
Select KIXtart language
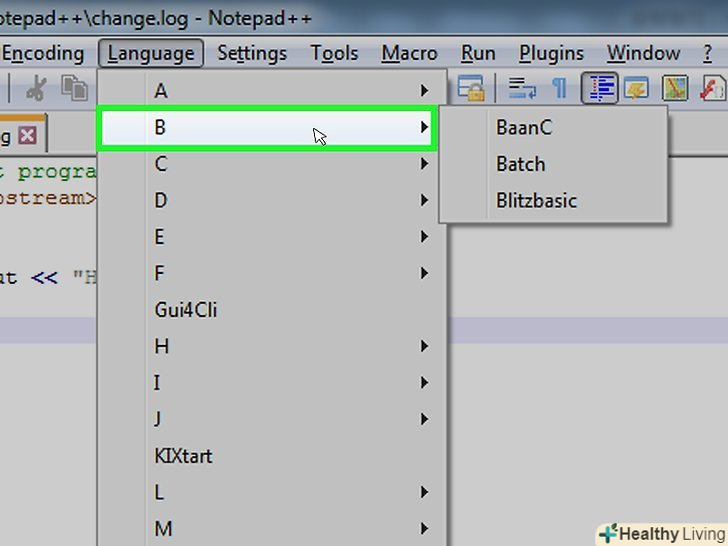click(272, 456)
